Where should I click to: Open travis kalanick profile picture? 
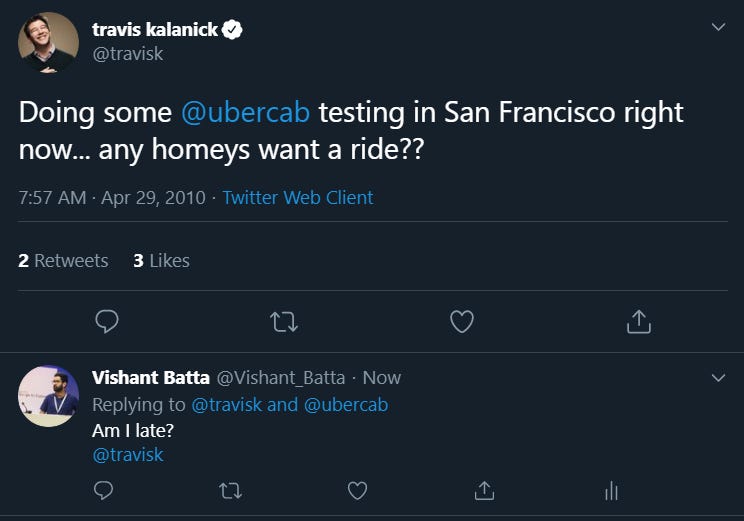[48, 42]
